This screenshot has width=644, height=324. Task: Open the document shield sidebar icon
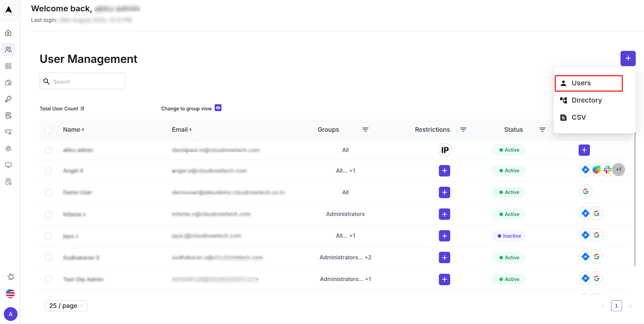pos(8,115)
